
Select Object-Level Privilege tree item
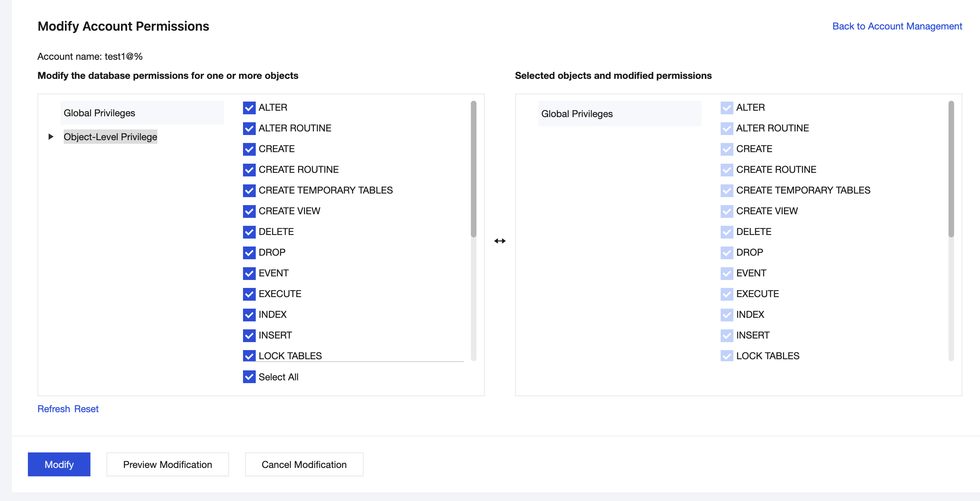(110, 137)
